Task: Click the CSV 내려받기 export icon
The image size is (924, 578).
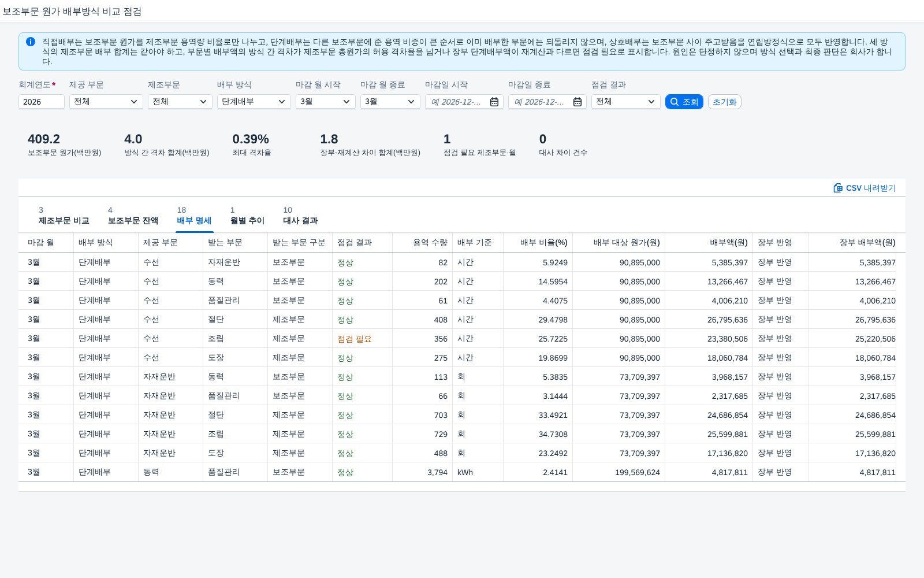Action: pyautogui.click(x=838, y=188)
